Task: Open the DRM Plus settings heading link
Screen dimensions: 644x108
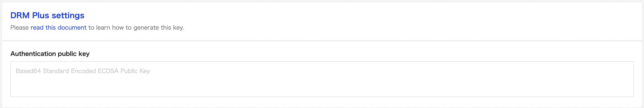Action: click(47, 16)
